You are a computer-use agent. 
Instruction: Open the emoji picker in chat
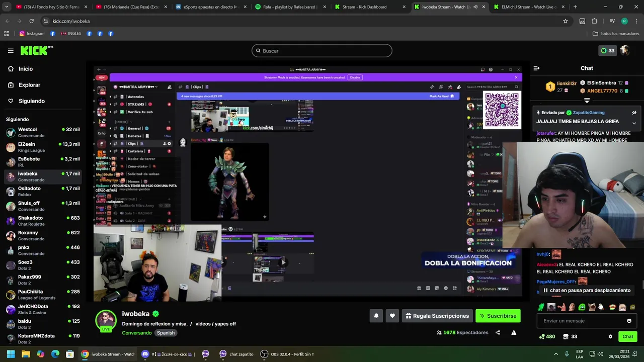[x=629, y=321]
